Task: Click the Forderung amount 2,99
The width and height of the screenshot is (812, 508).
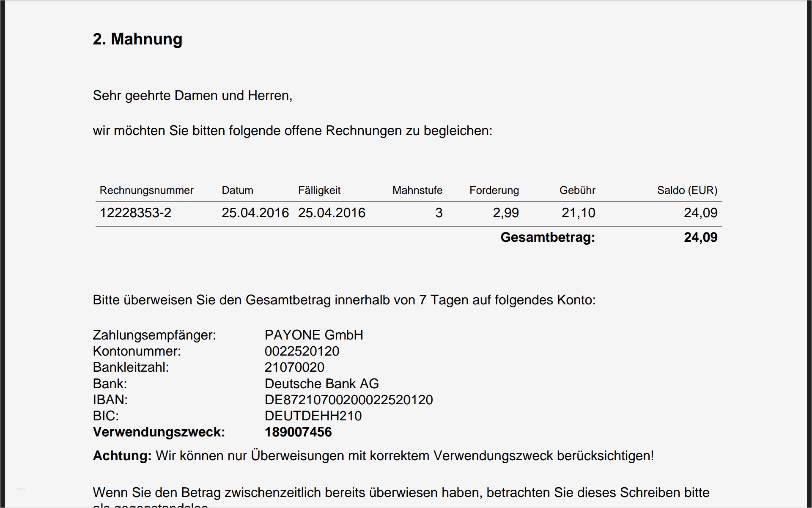Action: click(505, 213)
